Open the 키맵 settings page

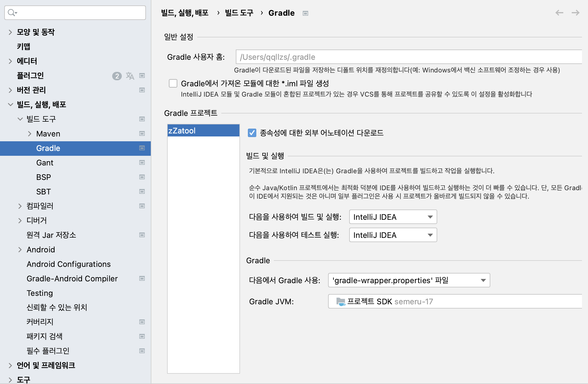coord(24,46)
